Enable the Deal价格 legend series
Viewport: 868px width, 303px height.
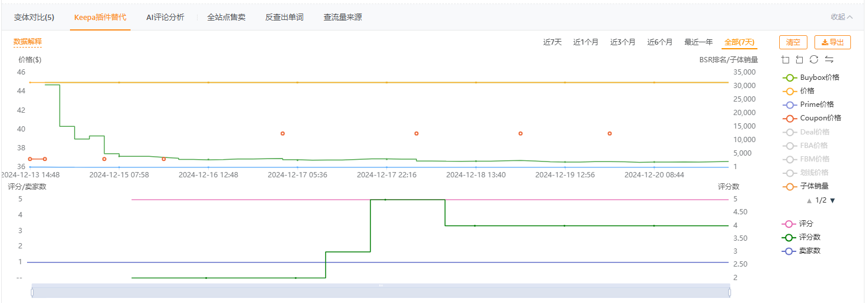pyautogui.click(x=806, y=132)
